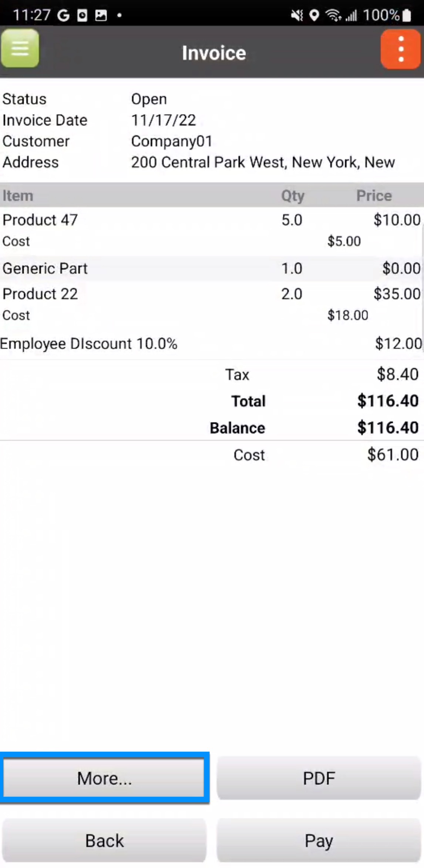The image size is (424, 868).
Task: Tap the Employee Discount 10.0% row
Action: pos(89,344)
